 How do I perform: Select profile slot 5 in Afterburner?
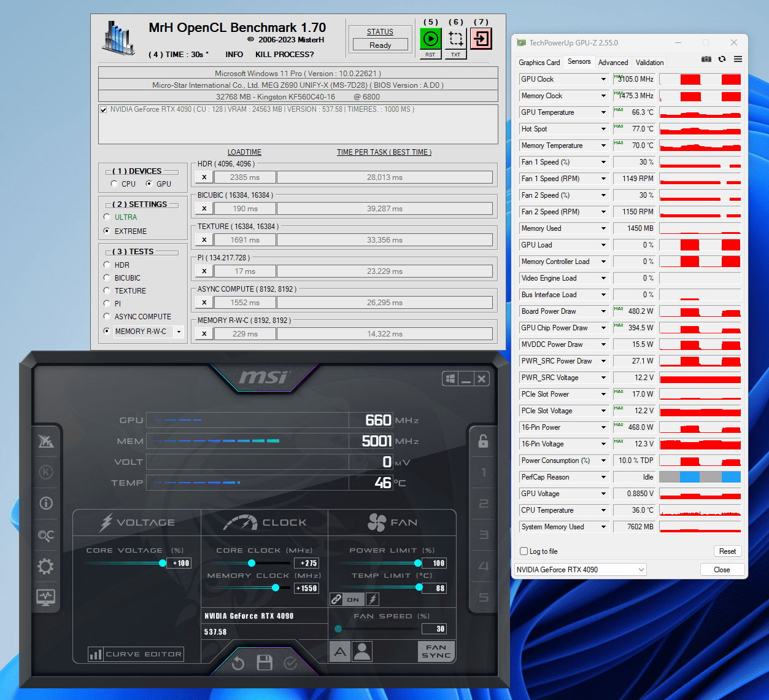pyautogui.click(x=484, y=597)
